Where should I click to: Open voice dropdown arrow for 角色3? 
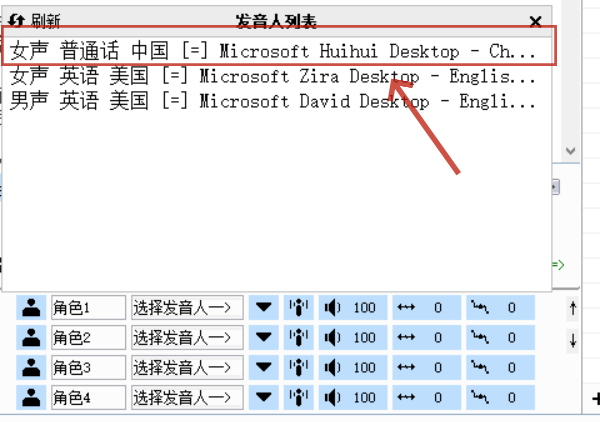264,367
